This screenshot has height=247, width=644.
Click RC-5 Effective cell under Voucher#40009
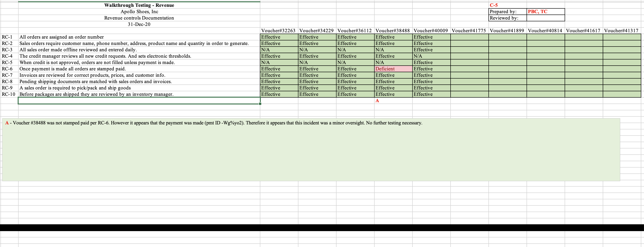(431, 63)
